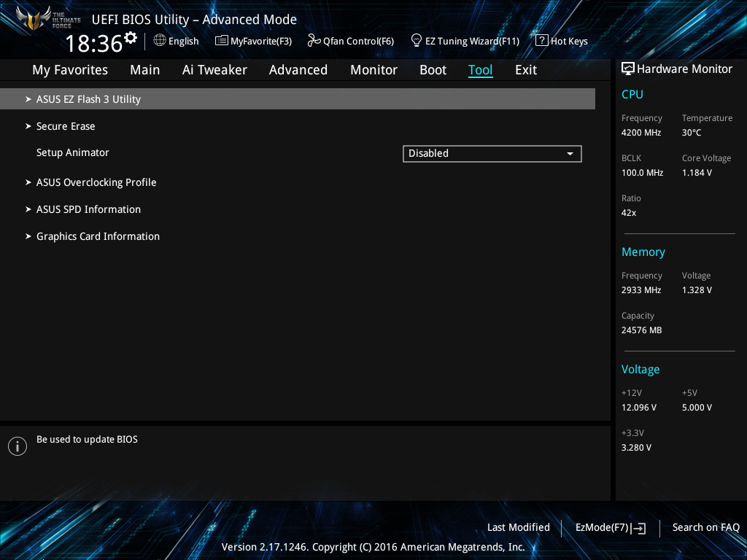
Task: Open the Setup Animator dropdown
Action: [x=492, y=154]
